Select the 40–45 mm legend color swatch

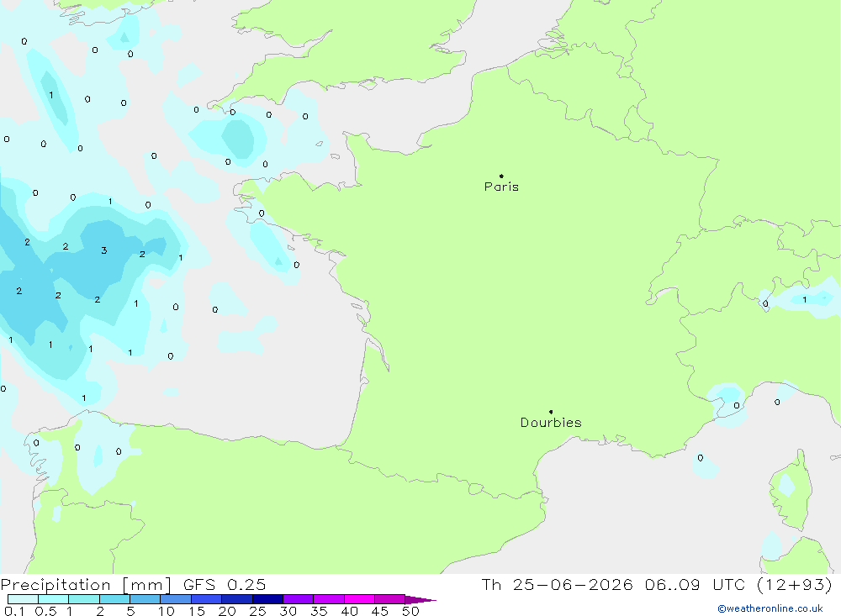pyautogui.click(x=359, y=599)
